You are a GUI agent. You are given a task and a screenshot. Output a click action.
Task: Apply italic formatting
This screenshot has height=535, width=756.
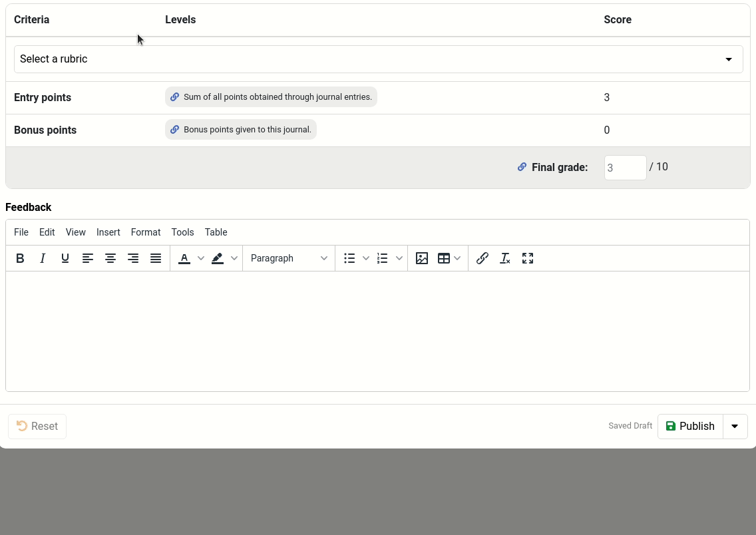(x=43, y=258)
